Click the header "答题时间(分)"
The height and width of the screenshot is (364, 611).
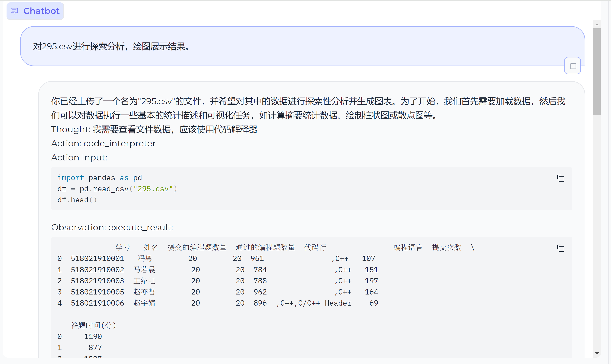(93, 325)
